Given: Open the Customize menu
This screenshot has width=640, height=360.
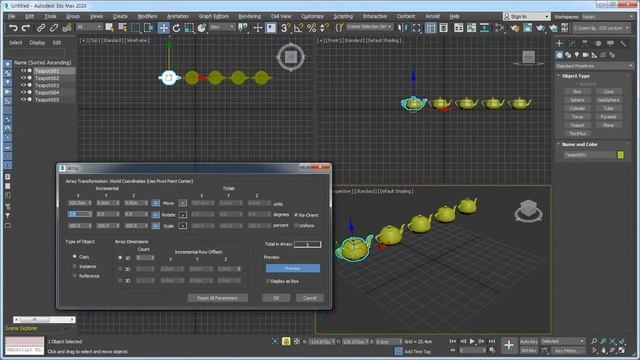Looking at the screenshot, I should point(312,16).
